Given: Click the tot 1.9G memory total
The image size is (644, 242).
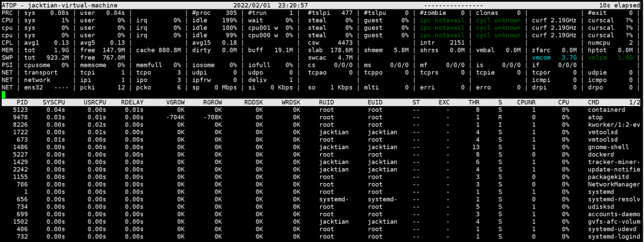Looking at the screenshot, I should click(47, 50).
